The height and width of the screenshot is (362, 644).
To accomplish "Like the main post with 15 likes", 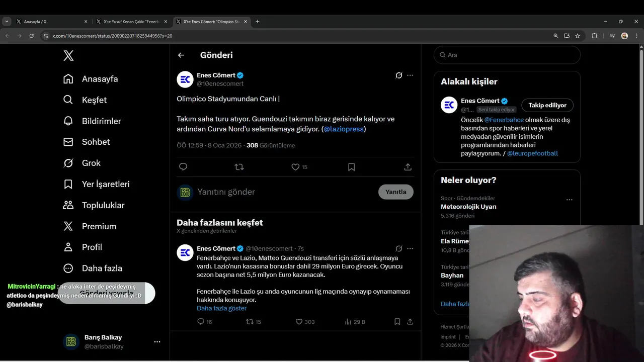I will coord(299,167).
